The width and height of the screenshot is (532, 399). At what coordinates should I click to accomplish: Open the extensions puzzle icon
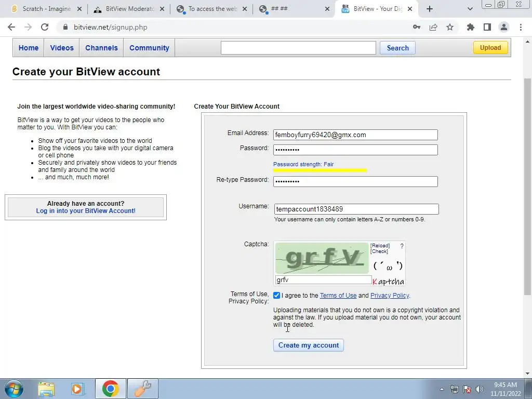click(471, 27)
